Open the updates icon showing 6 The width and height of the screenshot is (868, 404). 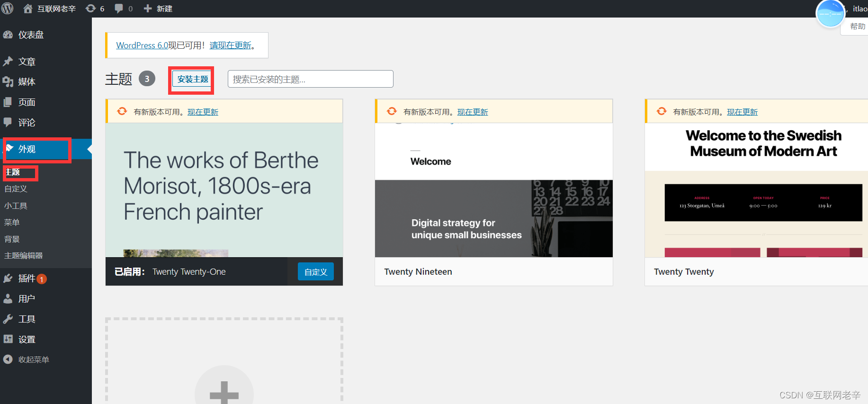point(95,9)
